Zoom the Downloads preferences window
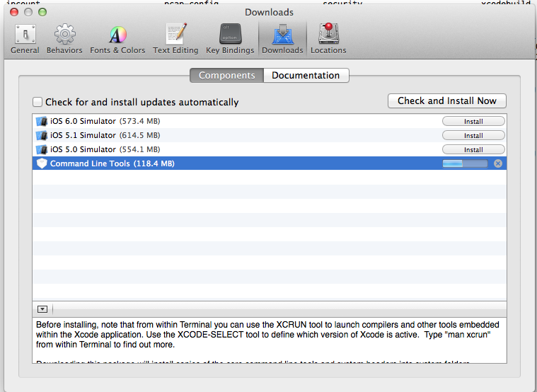This screenshot has width=537, height=392. (42, 12)
